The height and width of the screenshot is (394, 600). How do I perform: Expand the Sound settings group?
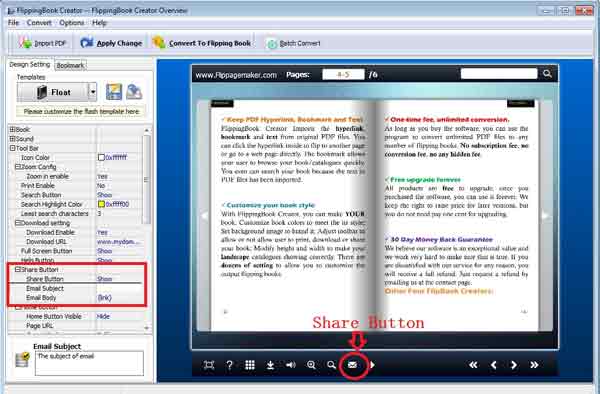[x=12, y=139]
